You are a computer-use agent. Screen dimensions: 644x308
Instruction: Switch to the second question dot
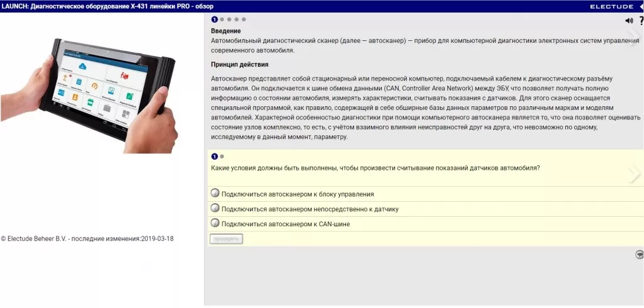(222, 157)
